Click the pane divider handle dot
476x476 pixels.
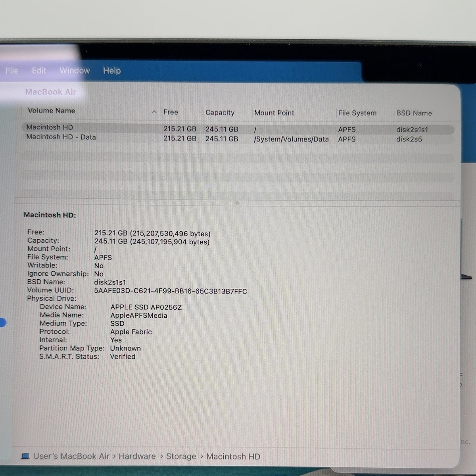237,203
